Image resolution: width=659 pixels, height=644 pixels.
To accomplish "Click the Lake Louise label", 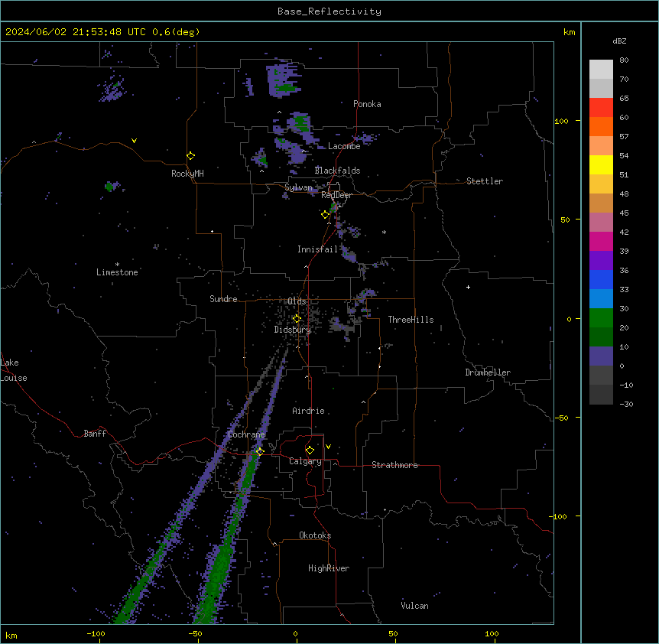I will 14,370.
